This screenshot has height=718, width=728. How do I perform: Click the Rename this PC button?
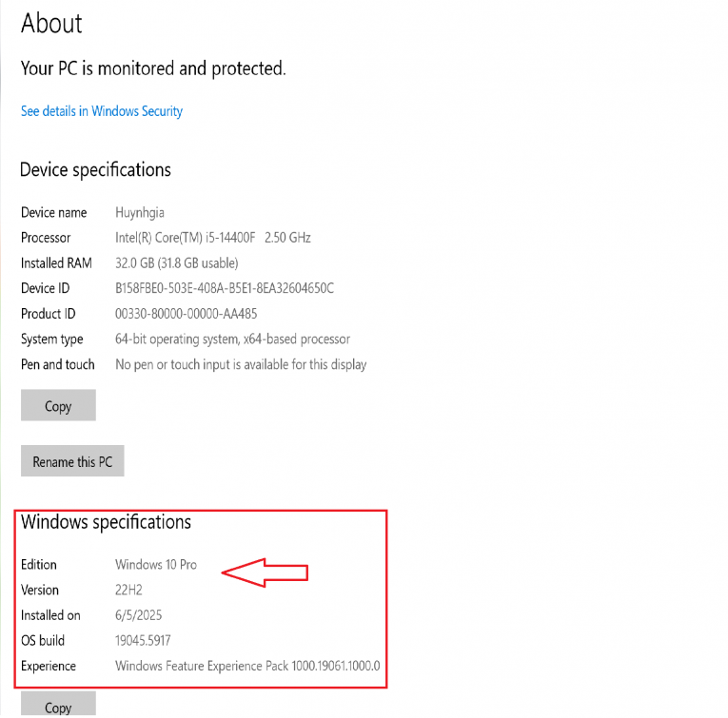point(72,461)
